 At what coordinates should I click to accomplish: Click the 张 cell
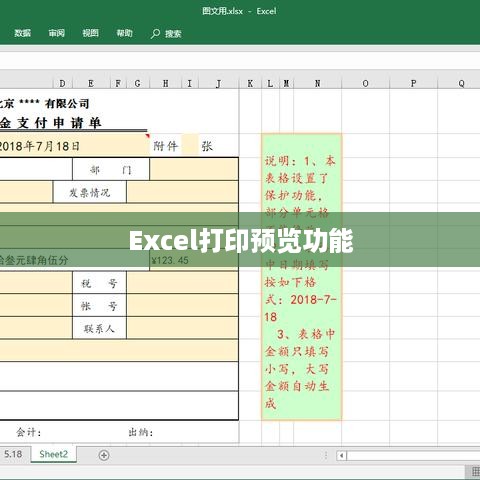pyautogui.click(x=218, y=146)
